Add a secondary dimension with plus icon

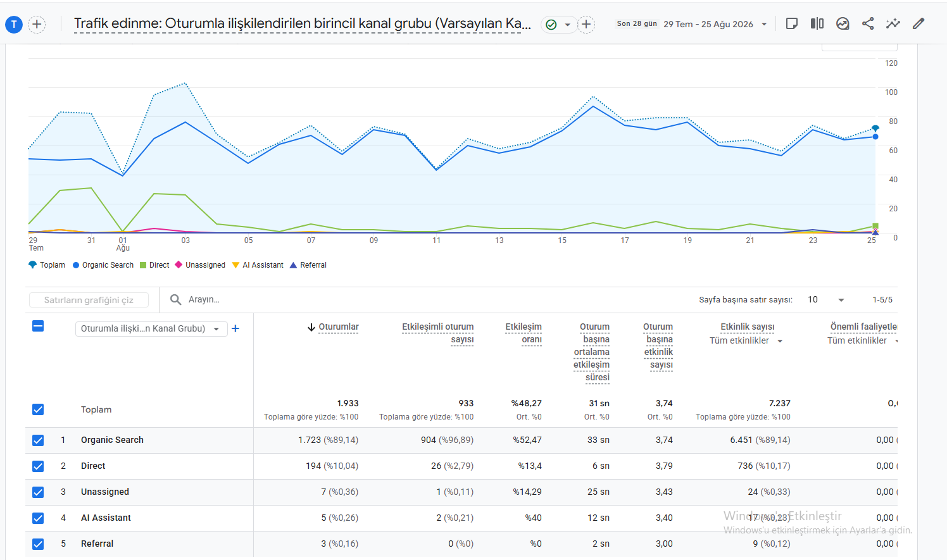[x=235, y=328]
